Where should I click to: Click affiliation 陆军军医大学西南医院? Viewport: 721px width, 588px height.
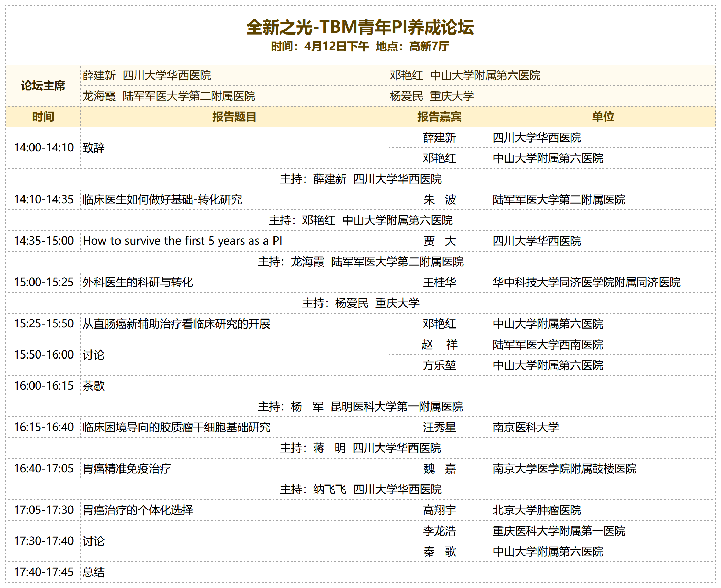coord(548,344)
